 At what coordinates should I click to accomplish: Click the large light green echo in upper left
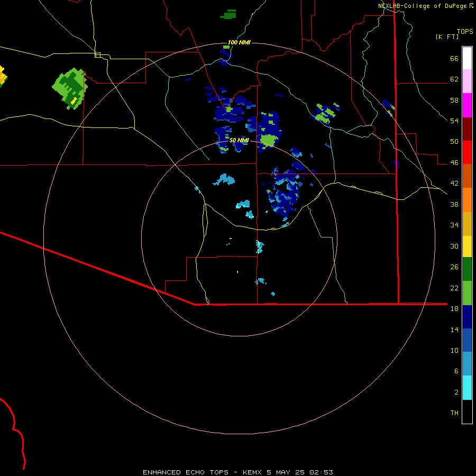[70, 89]
